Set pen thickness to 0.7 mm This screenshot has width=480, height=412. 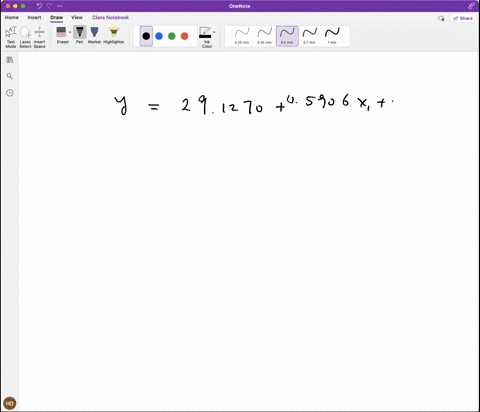point(309,36)
